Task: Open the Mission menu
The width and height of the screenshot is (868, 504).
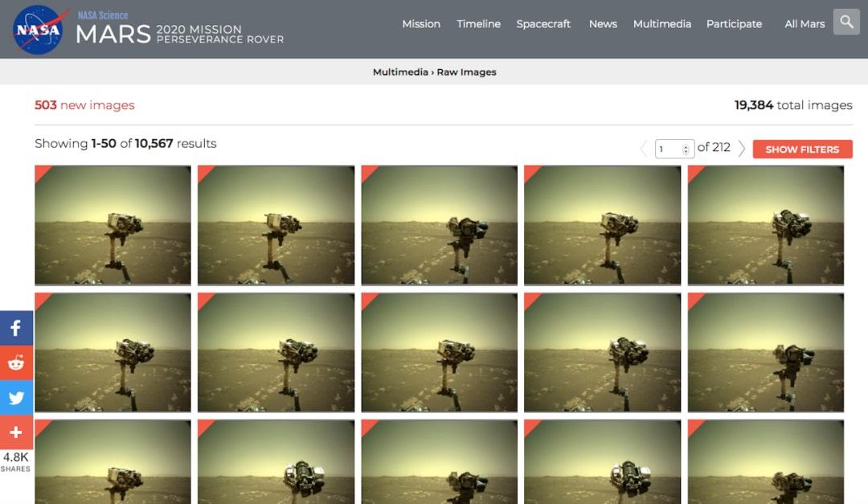Action: point(421,24)
